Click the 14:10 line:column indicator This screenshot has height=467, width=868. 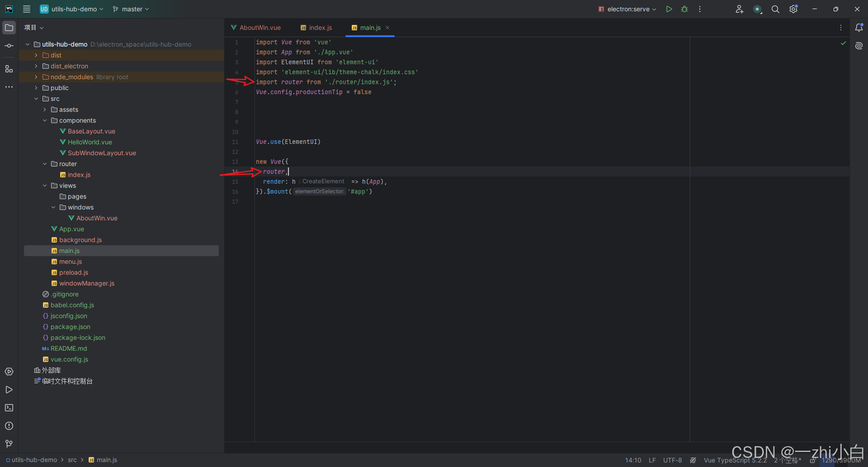point(633,460)
